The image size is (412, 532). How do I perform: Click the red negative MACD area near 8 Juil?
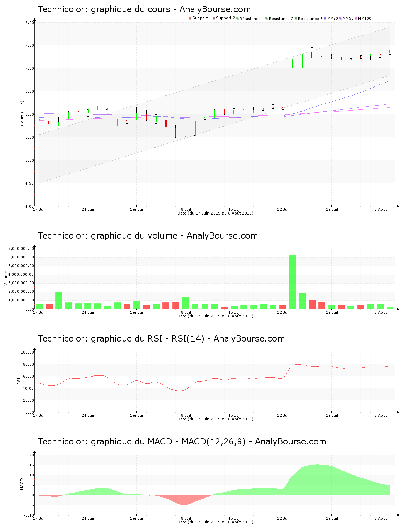pos(185,500)
